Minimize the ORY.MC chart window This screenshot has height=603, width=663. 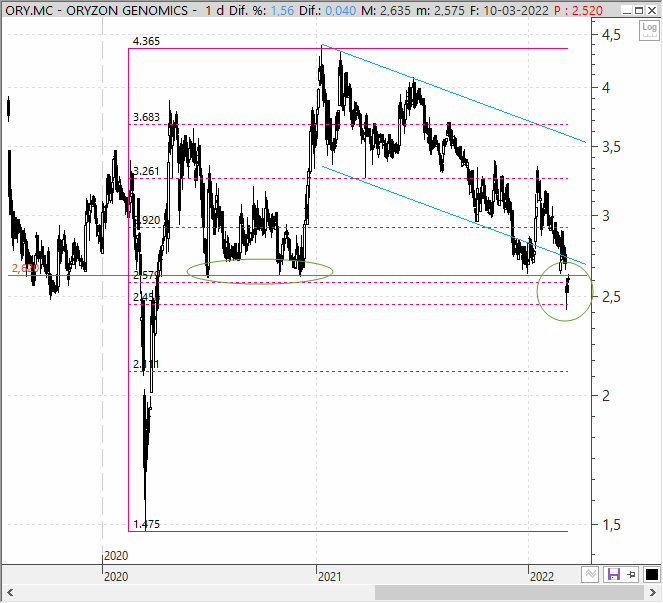click(627, 10)
